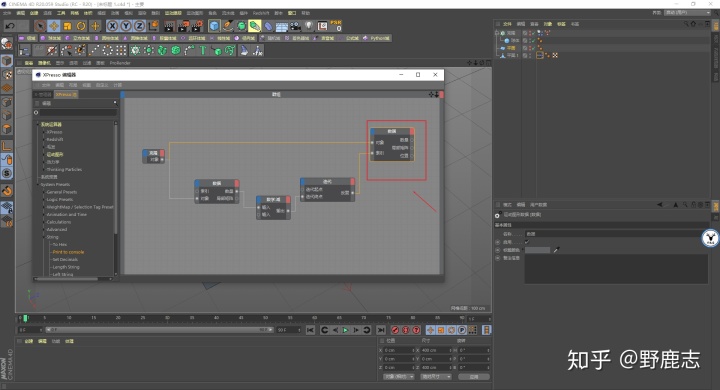Click the Light bulb icon

point(309,26)
